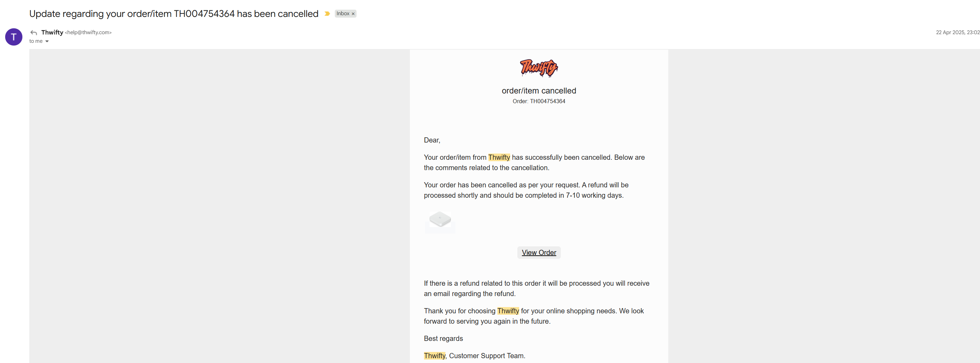
Task: Click the yellow importance marker beside subject
Action: 327,14
